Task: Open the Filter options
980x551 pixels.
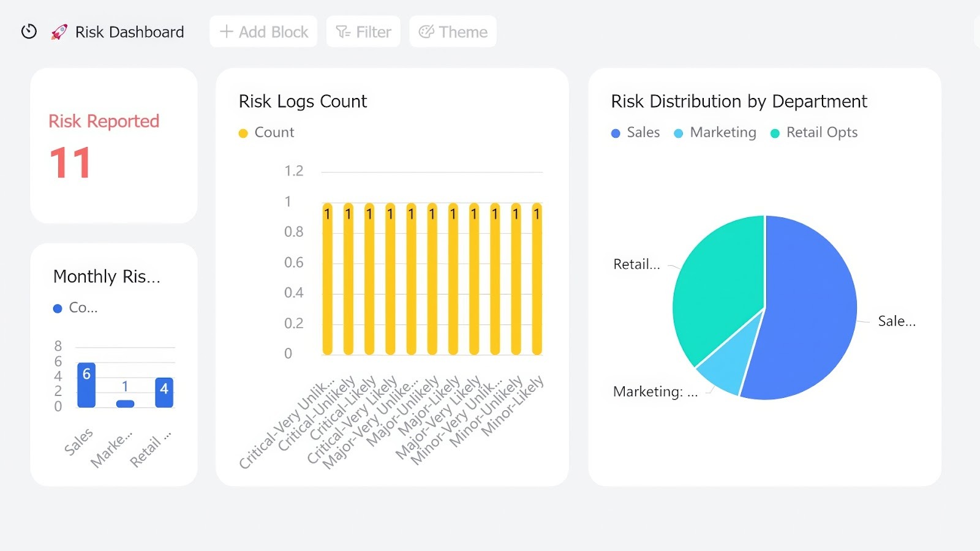Action: (x=363, y=31)
